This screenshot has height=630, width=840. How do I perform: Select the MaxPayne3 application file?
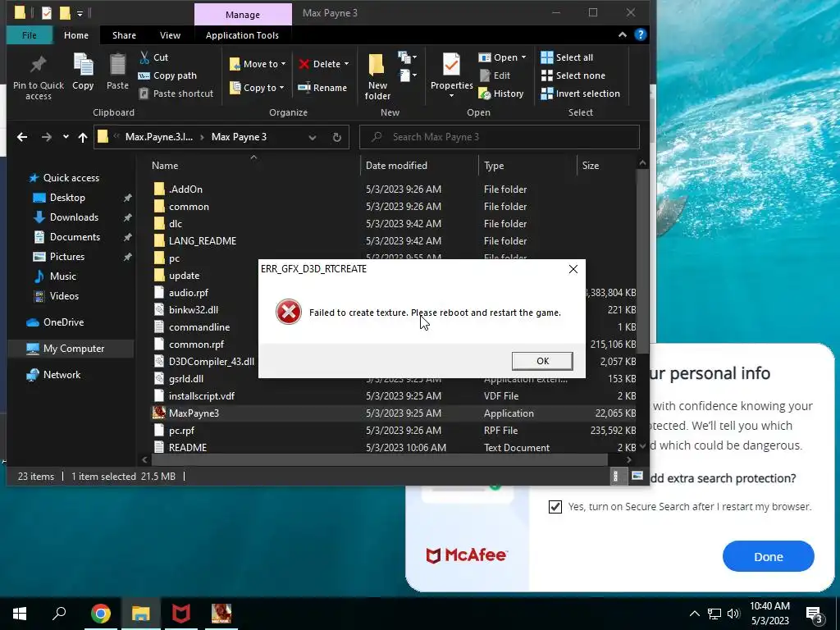(x=394, y=413)
